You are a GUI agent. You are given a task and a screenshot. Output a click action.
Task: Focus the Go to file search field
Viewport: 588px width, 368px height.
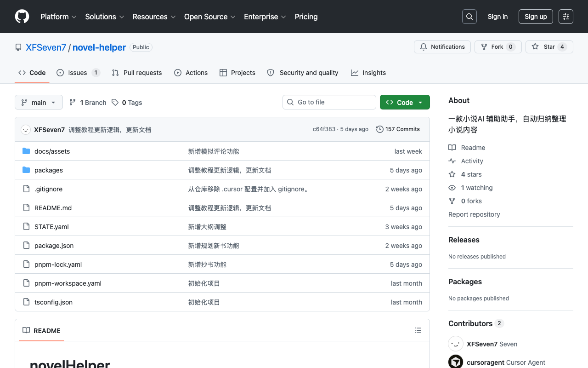[x=329, y=102]
